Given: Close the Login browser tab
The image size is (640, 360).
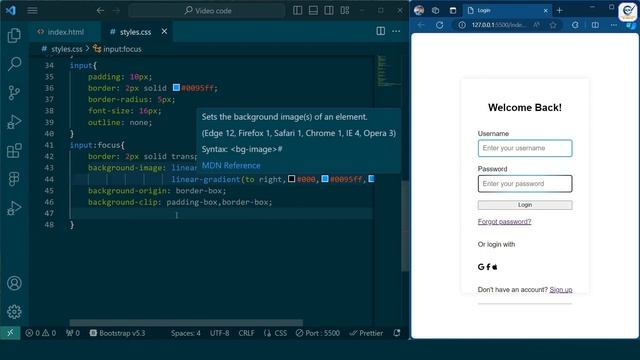Looking at the screenshot, I should point(545,10).
